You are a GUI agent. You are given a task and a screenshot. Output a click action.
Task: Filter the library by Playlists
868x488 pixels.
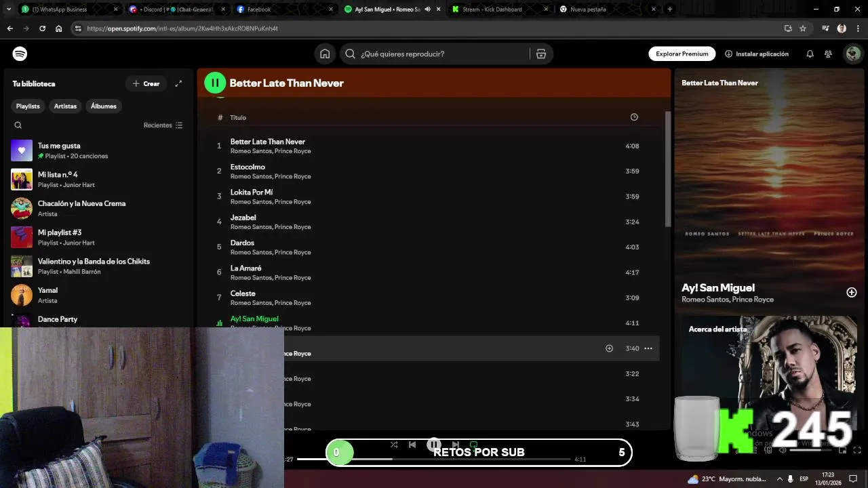pyautogui.click(x=28, y=106)
